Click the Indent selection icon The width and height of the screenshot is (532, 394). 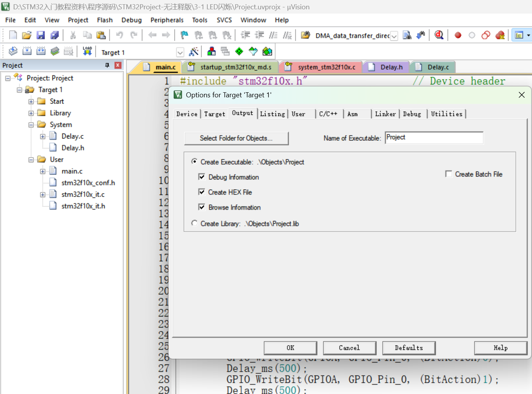(245, 35)
